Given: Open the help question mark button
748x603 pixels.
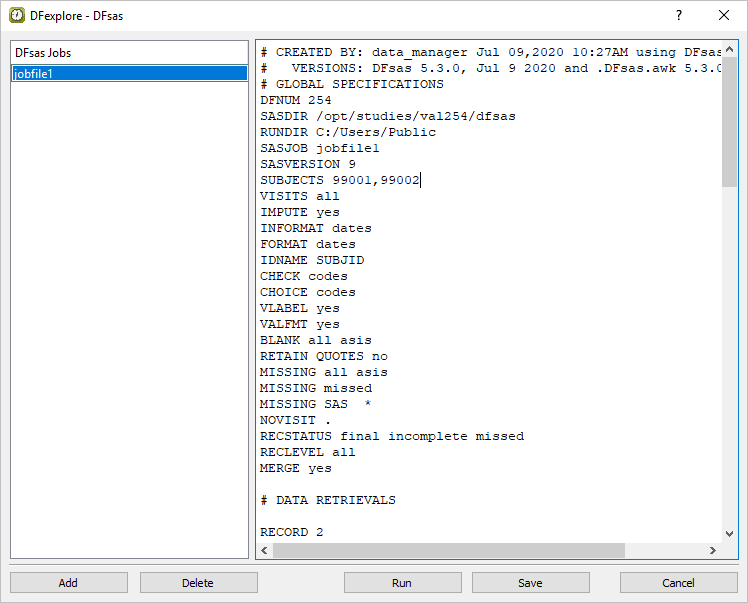Looking at the screenshot, I should (x=679, y=15).
